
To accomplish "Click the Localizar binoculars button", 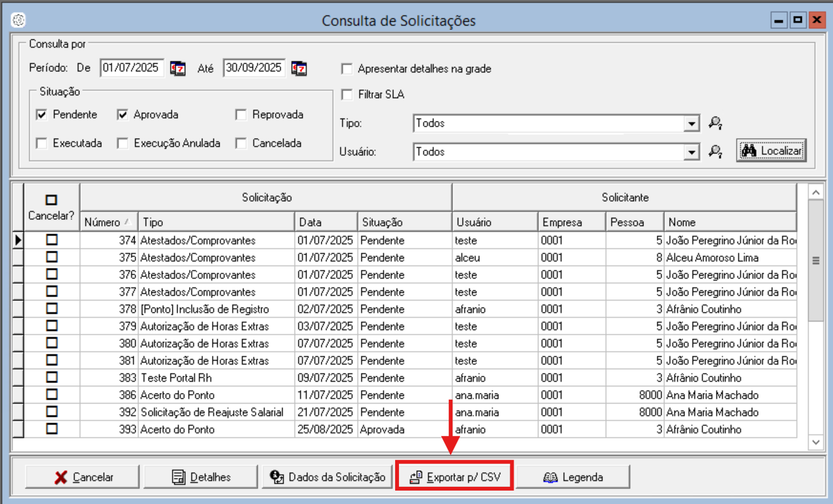I will click(771, 151).
